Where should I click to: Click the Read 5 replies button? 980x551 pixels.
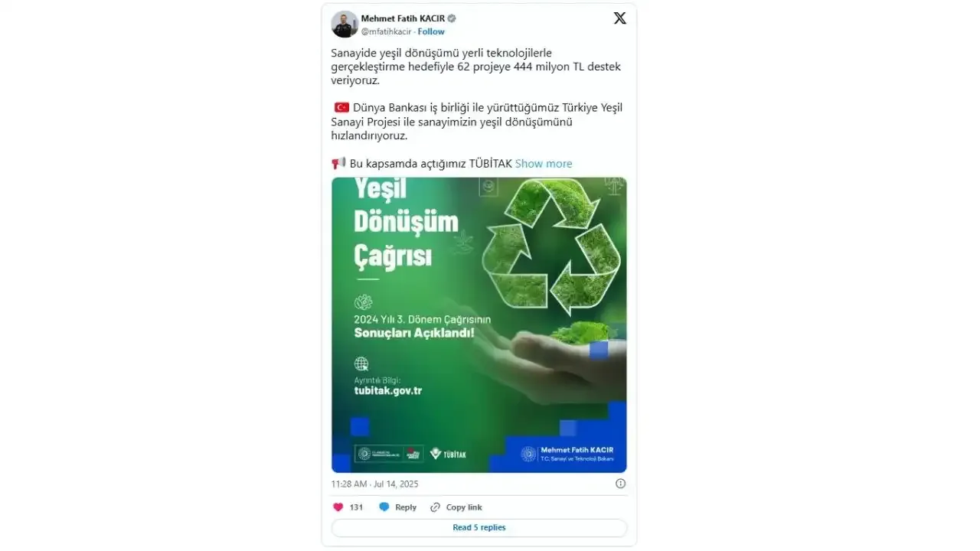click(x=479, y=528)
